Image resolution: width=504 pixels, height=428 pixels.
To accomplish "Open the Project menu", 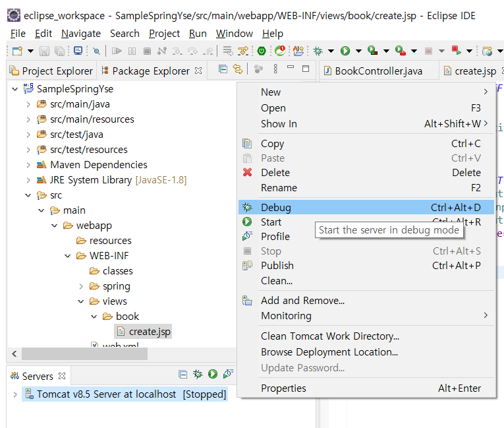I will point(164,34).
